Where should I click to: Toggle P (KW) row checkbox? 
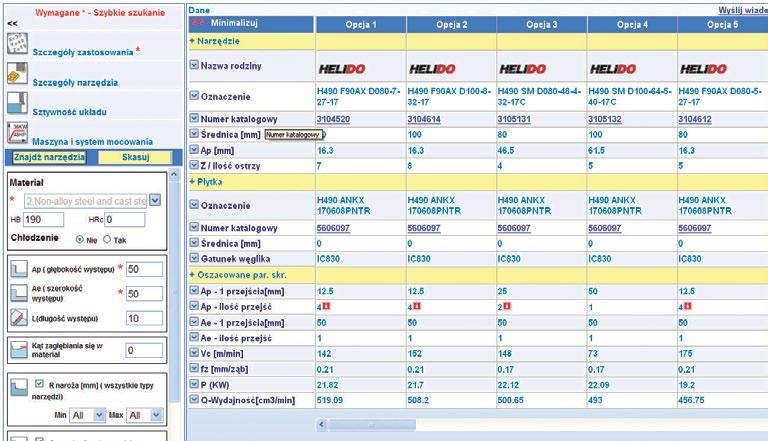coord(194,384)
